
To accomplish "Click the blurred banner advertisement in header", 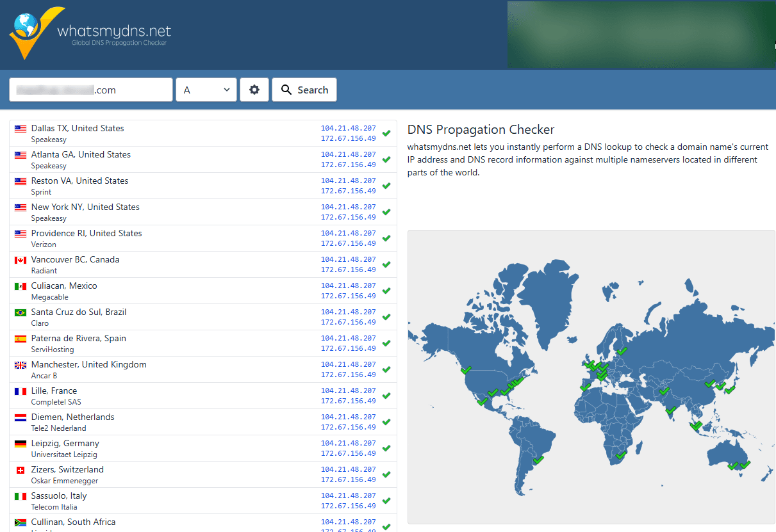I will 641,35.
